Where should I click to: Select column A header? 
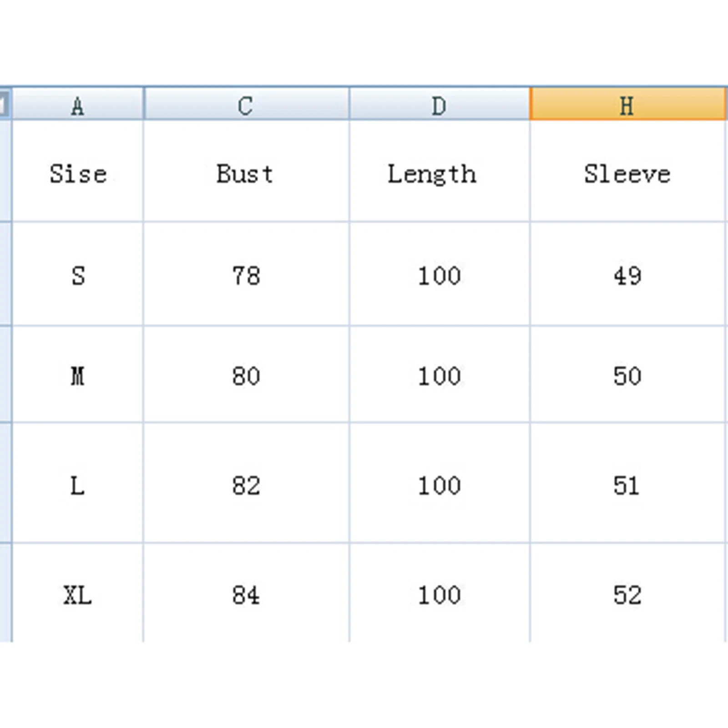coord(77,105)
